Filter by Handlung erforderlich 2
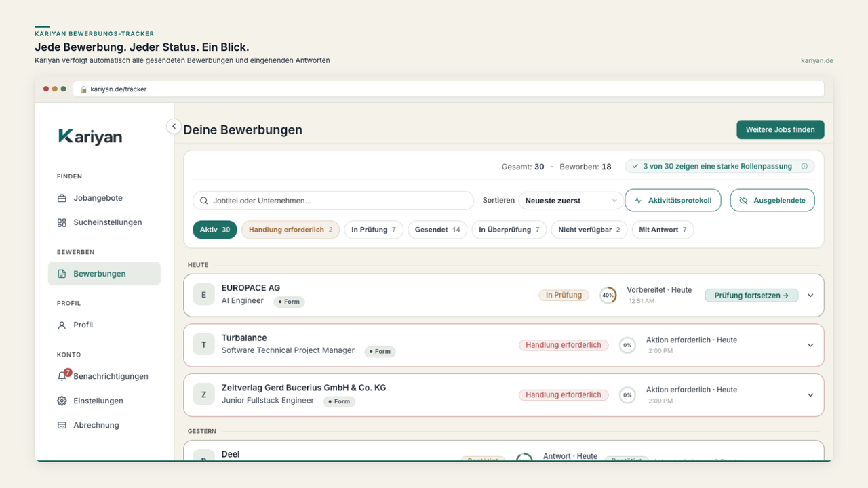 pyautogui.click(x=290, y=230)
